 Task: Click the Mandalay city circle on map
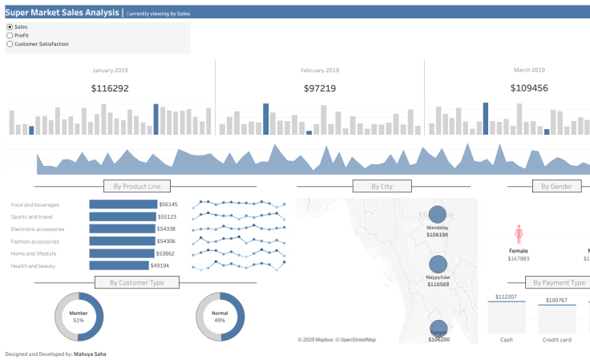point(438,214)
